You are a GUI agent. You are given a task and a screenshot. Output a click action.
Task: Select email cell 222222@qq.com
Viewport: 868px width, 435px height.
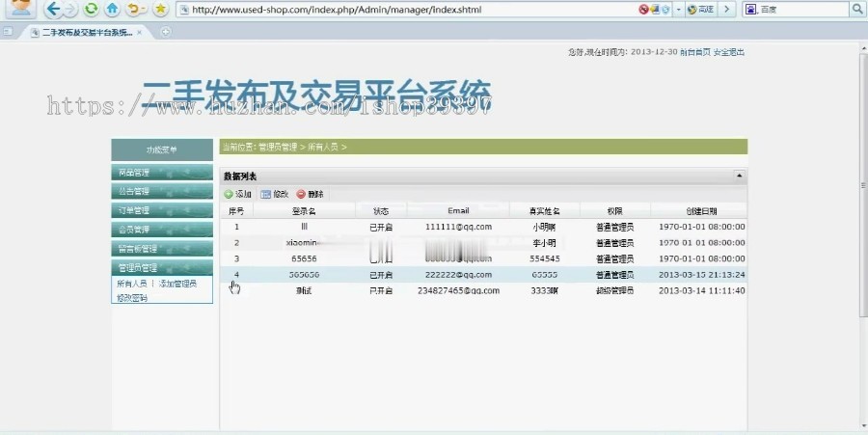(458, 275)
